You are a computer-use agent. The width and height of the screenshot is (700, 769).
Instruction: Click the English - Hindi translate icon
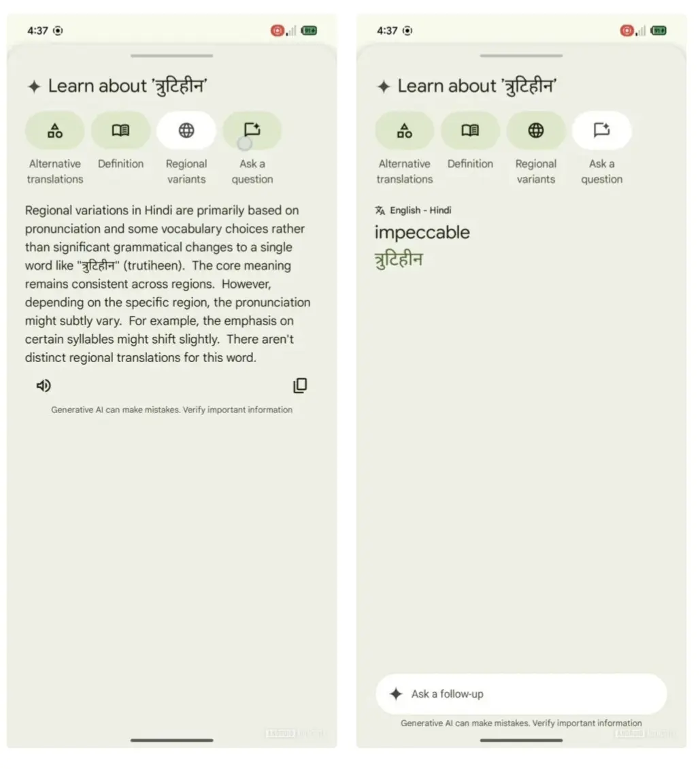coord(380,210)
